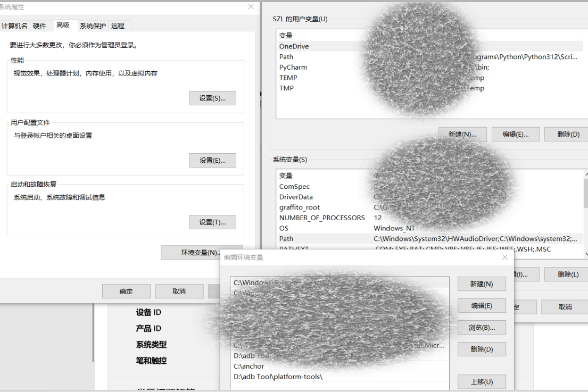Open the 远程 tab
This screenshot has height=392, width=588.
[118, 26]
